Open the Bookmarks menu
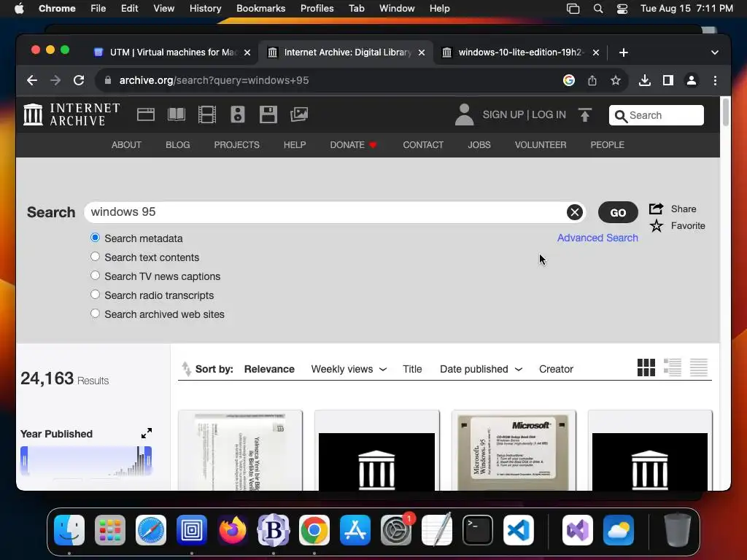Image resolution: width=747 pixels, height=560 pixels. pyautogui.click(x=260, y=9)
